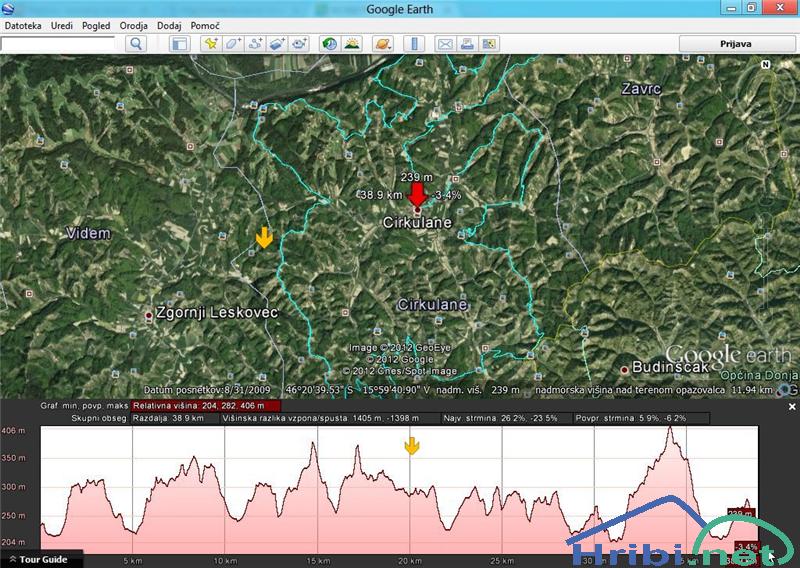The height and width of the screenshot is (569, 800).
Task: Click the Email envelope icon
Action: 445,44
